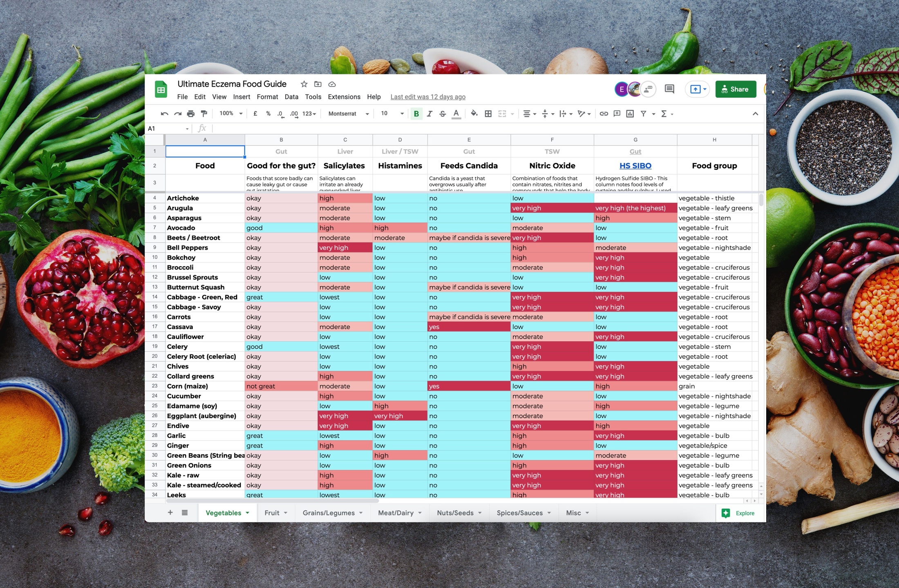Expand the Vegetables sheet tab arrow

pos(248,513)
